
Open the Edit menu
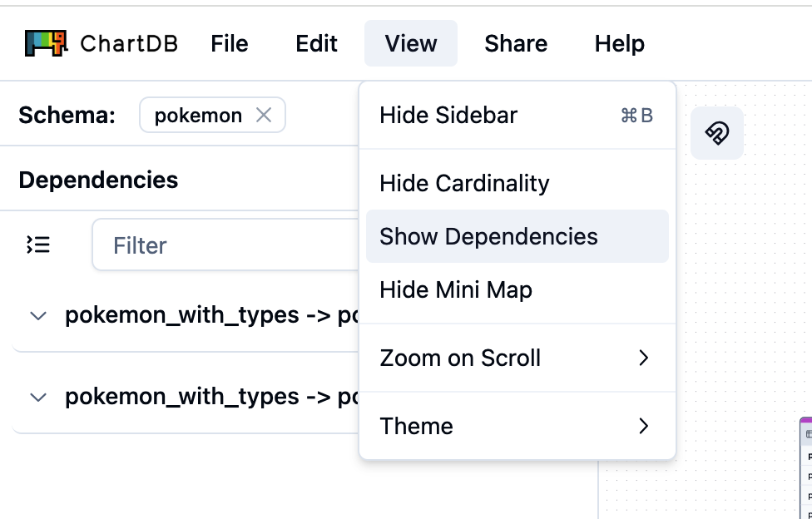pyautogui.click(x=316, y=43)
